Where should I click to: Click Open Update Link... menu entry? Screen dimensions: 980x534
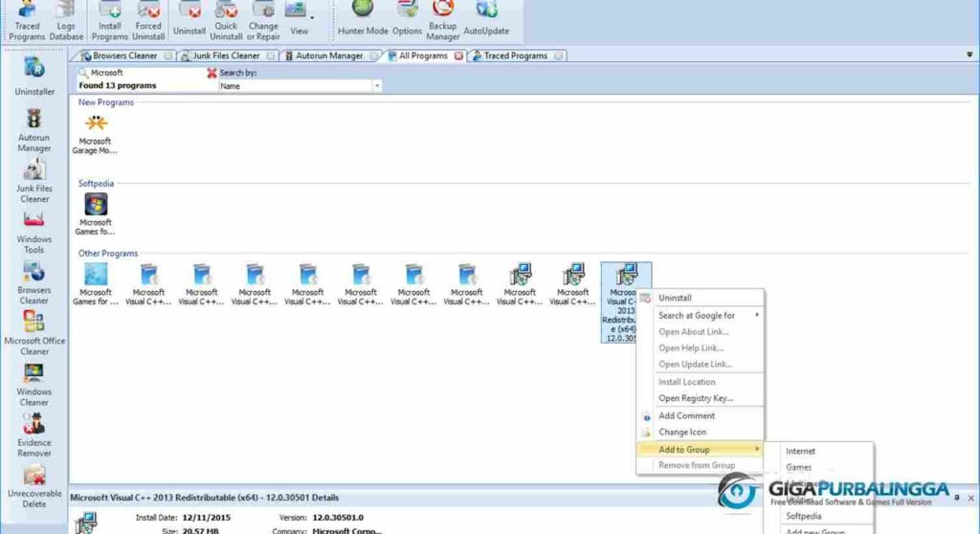[x=700, y=364]
